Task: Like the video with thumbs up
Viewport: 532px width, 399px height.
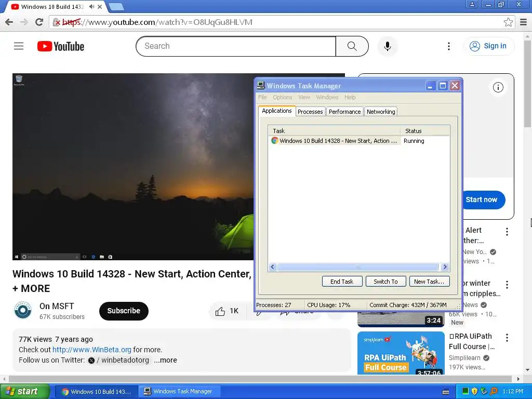Action: pyautogui.click(x=227, y=311)
